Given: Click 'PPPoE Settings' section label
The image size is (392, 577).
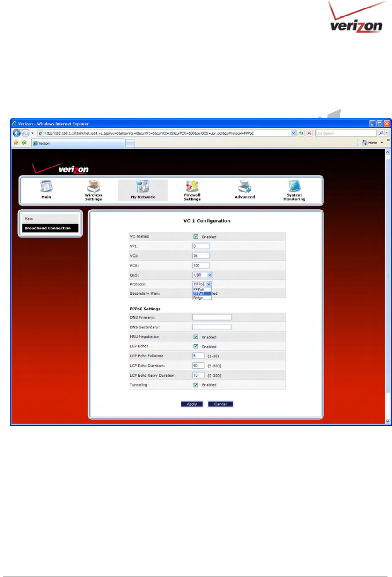Looking at the screenshot, I should tap(145, 309).
